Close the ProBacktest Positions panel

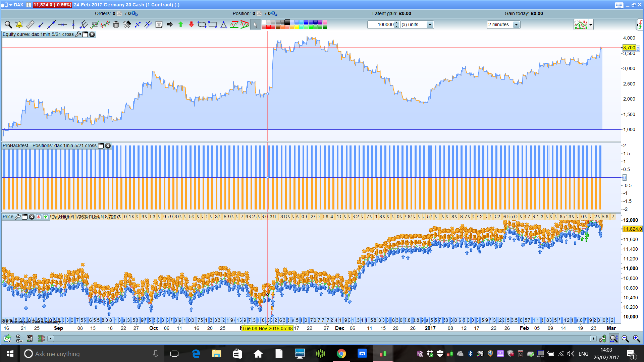[x=108, y=145]
